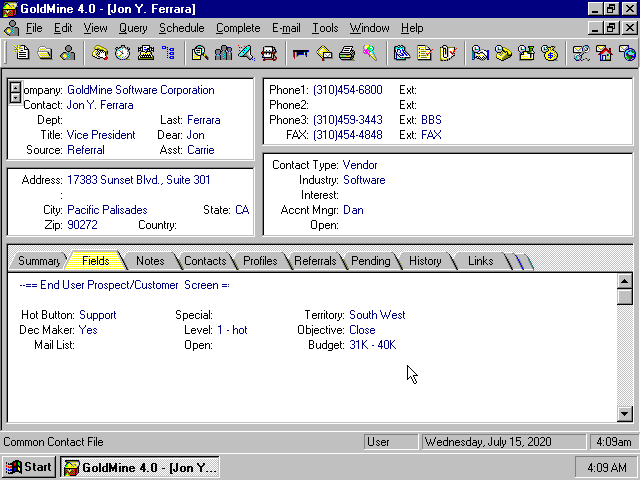Screen dimensions: 640x480
Task: Click the money bag with clock icon
Action: tap(549, 53)
